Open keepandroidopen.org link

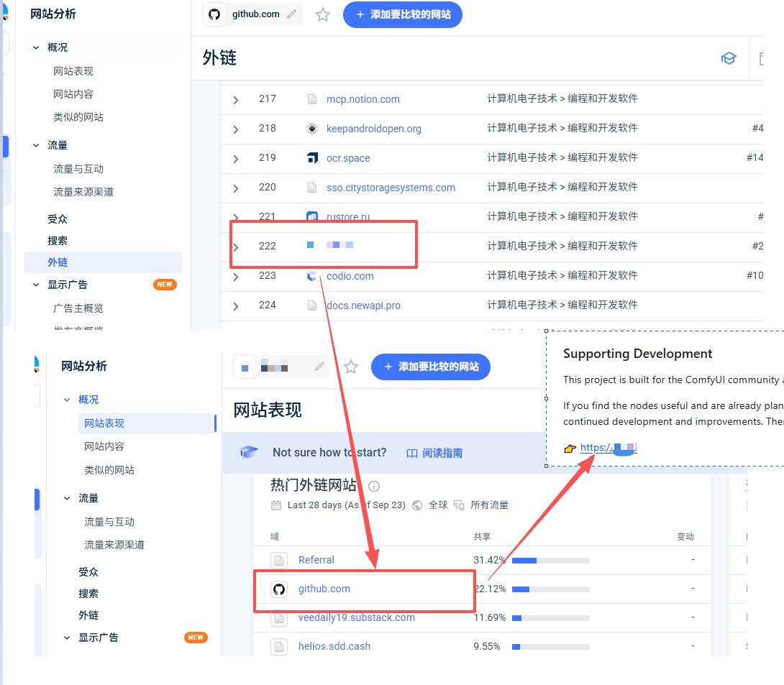point(374,129)
